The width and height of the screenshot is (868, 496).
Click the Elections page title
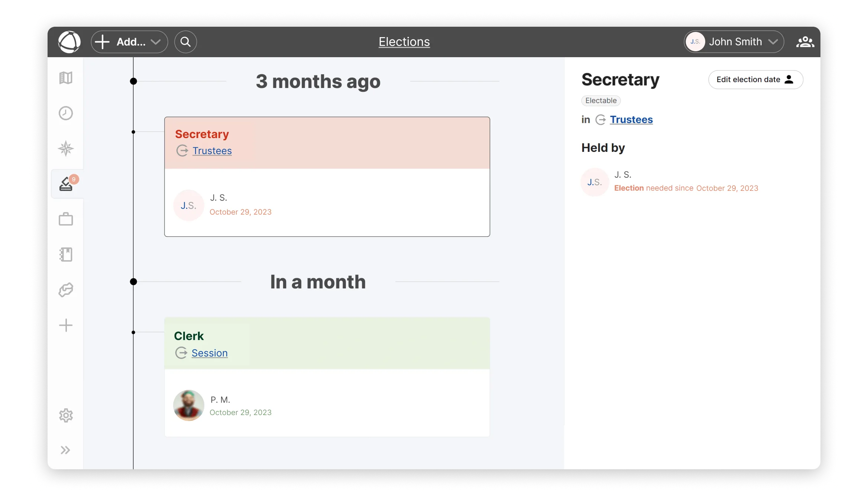[x=404, y=42]
